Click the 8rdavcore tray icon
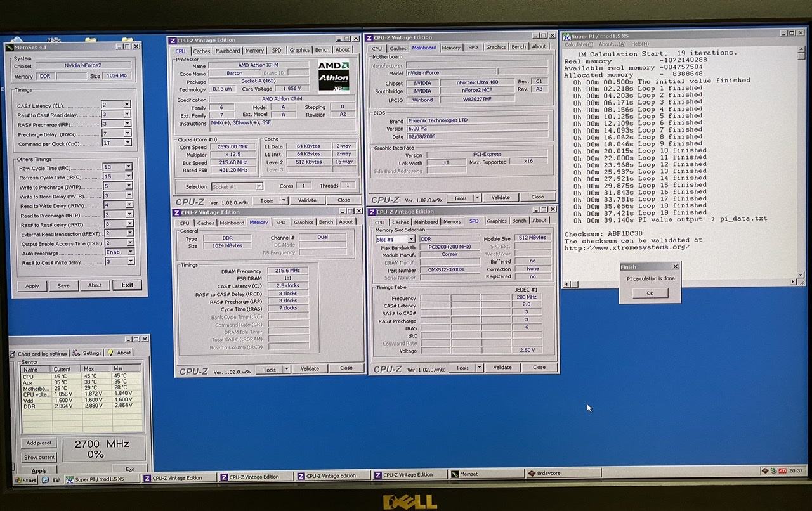Screen dimensions: 812x511 (x=765, y=470)
